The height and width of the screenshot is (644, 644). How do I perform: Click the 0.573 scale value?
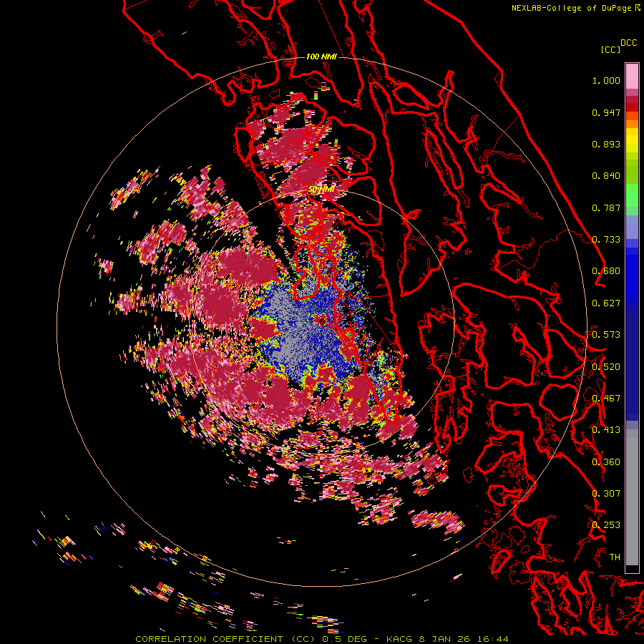606,335
